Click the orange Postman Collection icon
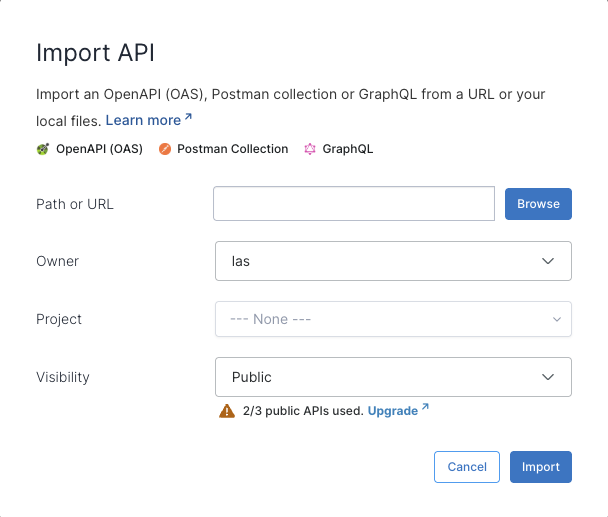608x517 pixels. [x=164, y=149]
